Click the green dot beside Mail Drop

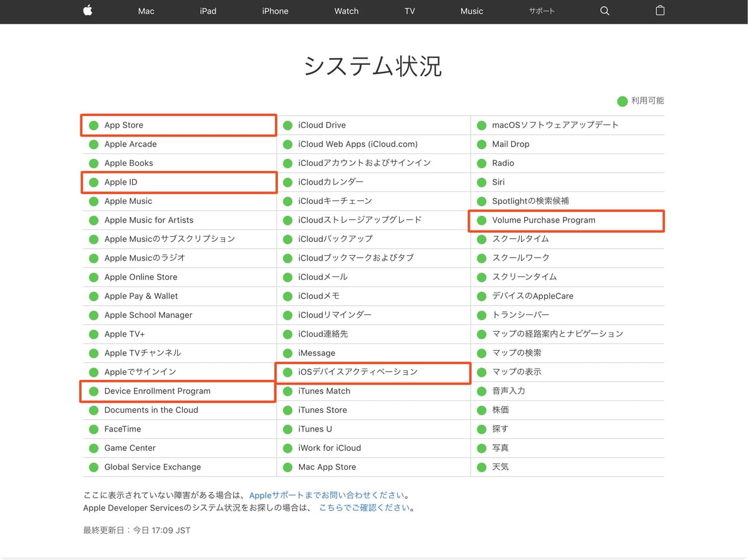(x=481, y=144)
